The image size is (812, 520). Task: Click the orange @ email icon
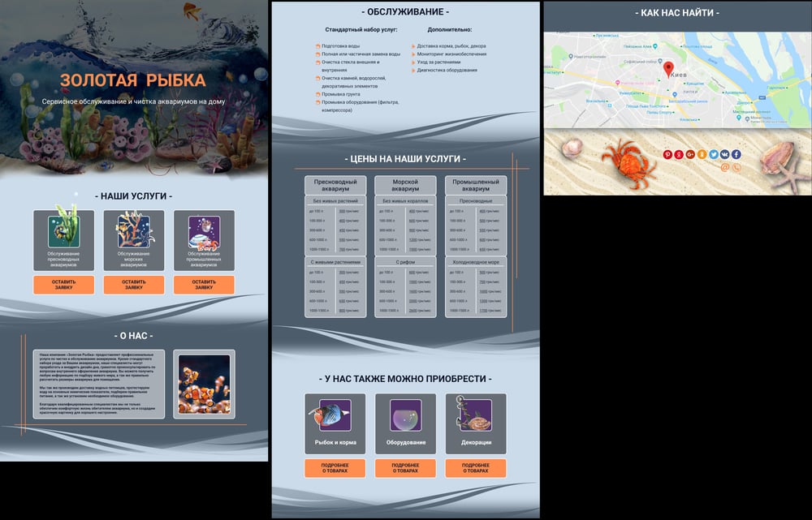click(725, 167)
